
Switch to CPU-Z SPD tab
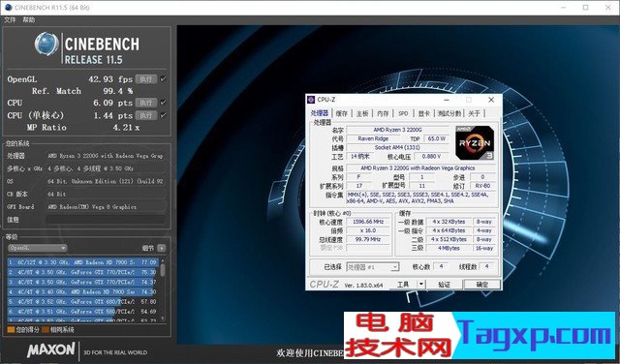coord(403,113)
